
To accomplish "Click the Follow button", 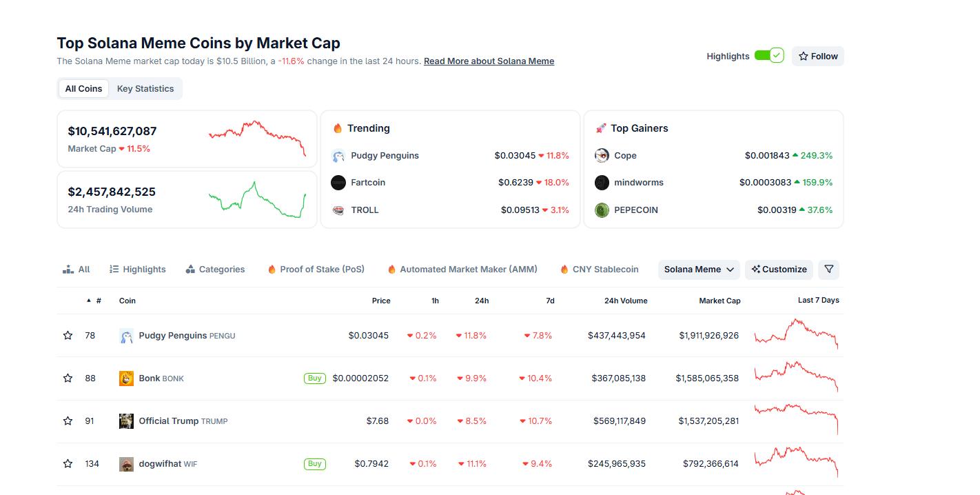I will [818, 57].
